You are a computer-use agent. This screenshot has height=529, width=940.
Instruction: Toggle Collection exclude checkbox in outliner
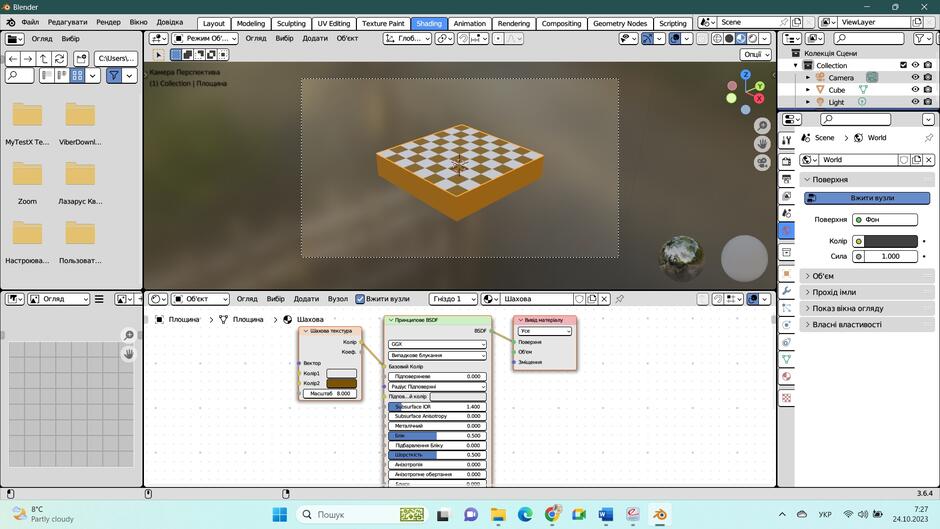[903, 65]
